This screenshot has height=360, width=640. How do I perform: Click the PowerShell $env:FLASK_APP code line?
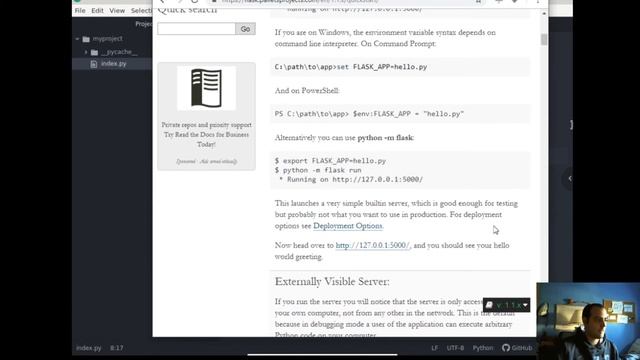(x=369, y=114)
